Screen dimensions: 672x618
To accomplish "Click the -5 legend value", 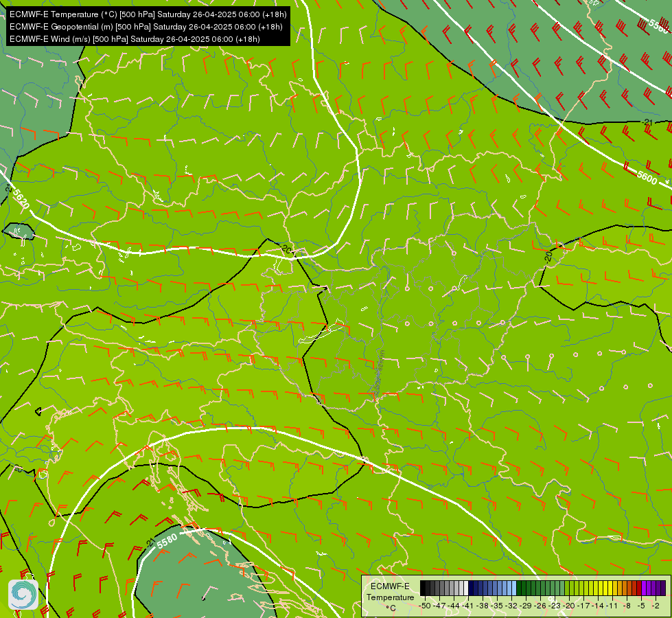I will tap(641, 606).
